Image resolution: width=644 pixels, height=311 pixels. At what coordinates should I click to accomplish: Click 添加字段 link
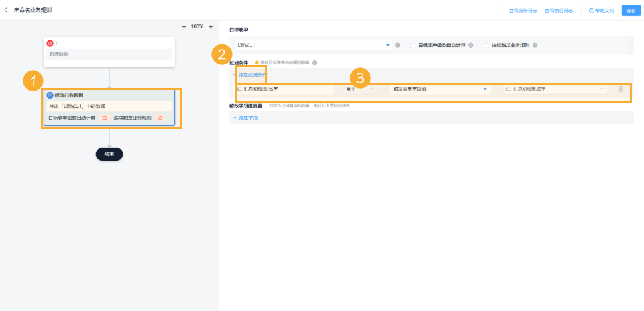245,117
